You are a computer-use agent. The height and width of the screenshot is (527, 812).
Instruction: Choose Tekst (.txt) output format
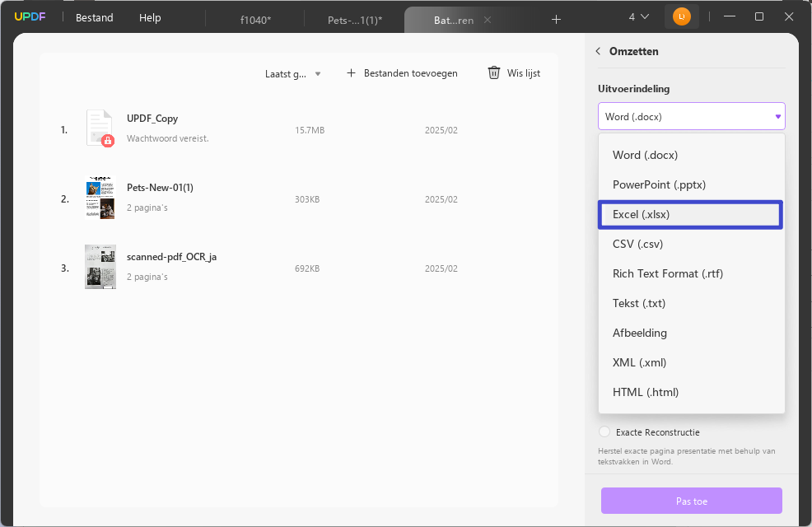click(x=691, y=303)
